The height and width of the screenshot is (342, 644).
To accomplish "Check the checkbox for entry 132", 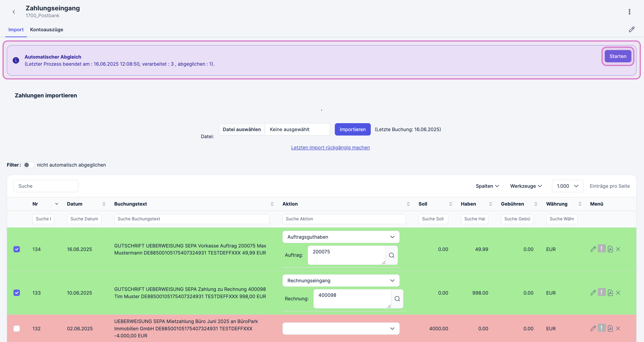I will click(x=17, y=329).
